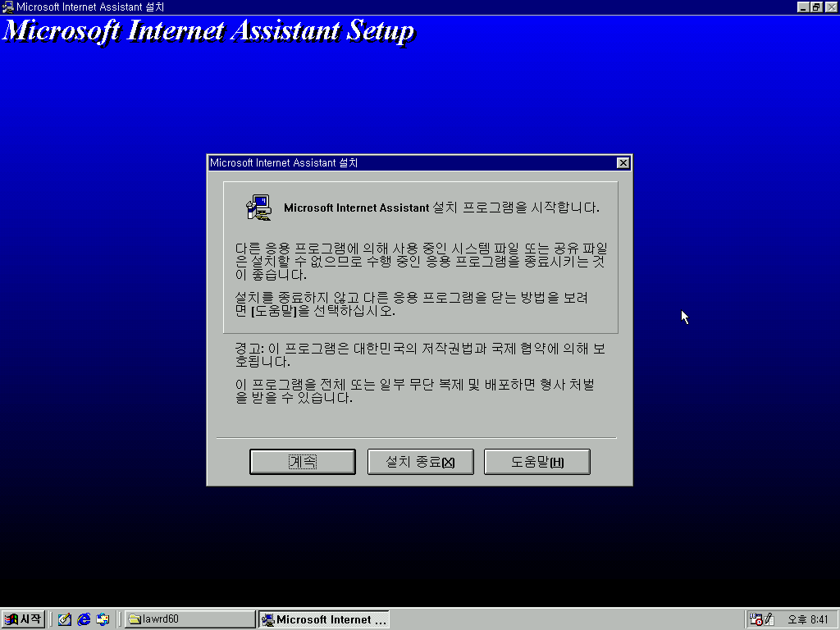Click the clock showing 오후 8:41

(x=807, y=619)
